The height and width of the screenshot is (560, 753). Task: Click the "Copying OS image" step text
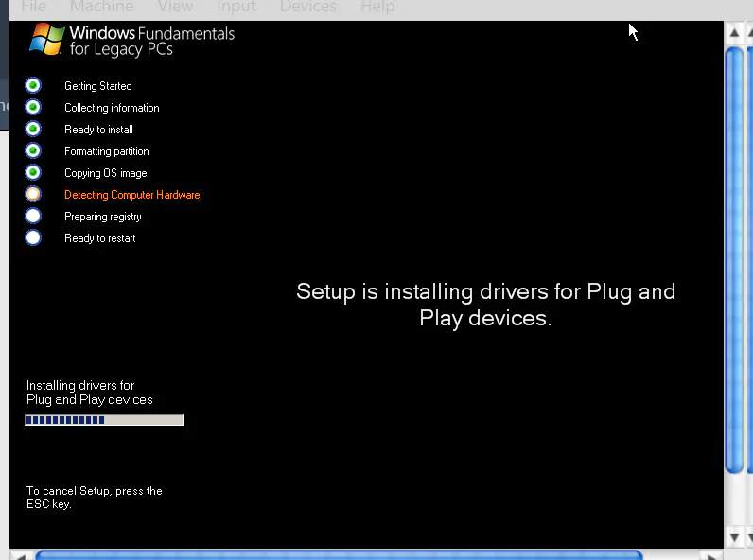(x=106, y=173)
